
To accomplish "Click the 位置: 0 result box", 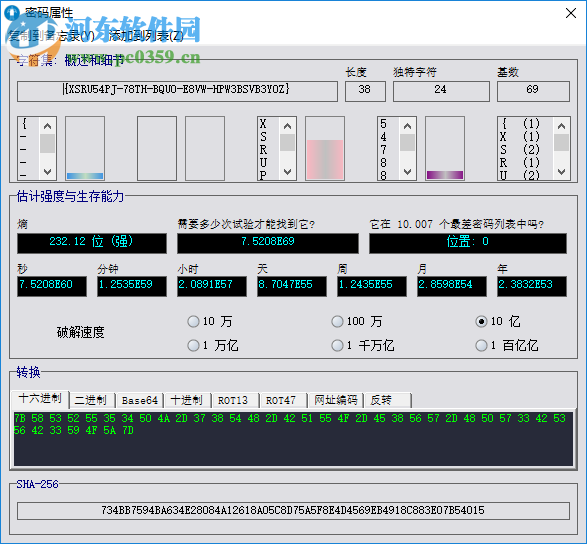I will click(468, 243).
